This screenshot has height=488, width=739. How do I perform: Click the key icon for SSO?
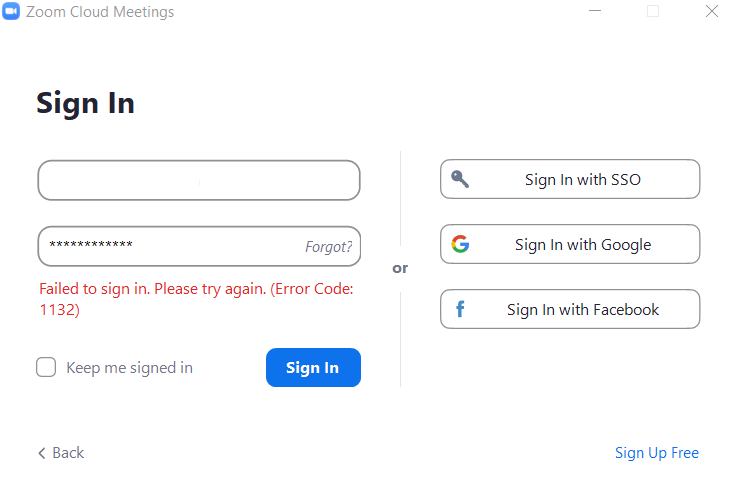pyautogui.click(x=460, y=180)
